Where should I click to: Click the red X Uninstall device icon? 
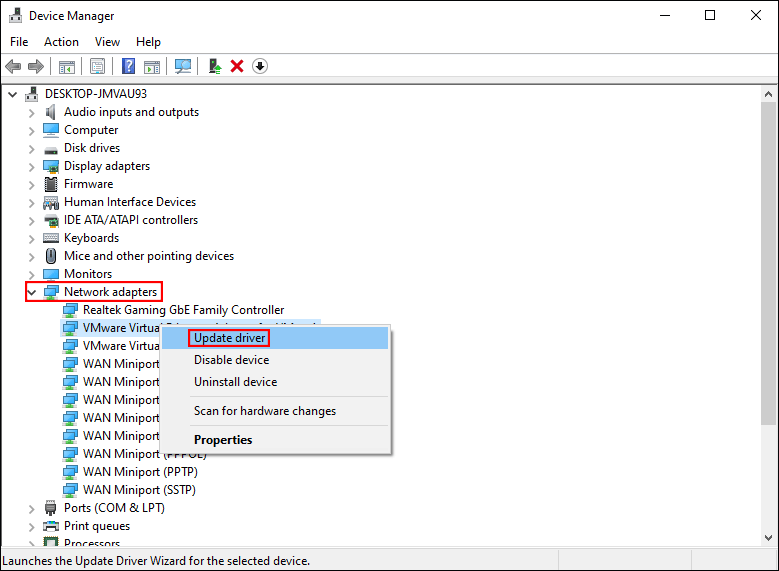[237, 66]
